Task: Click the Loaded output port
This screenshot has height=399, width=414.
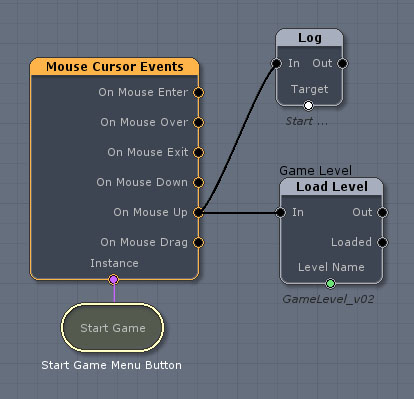Action: (383, 242)
